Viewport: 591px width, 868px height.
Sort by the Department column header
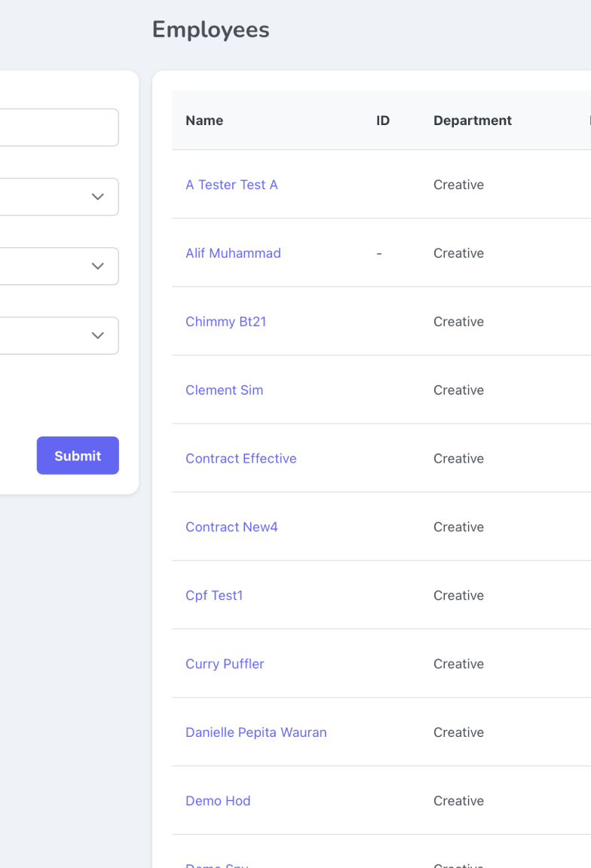click(473, 121)
